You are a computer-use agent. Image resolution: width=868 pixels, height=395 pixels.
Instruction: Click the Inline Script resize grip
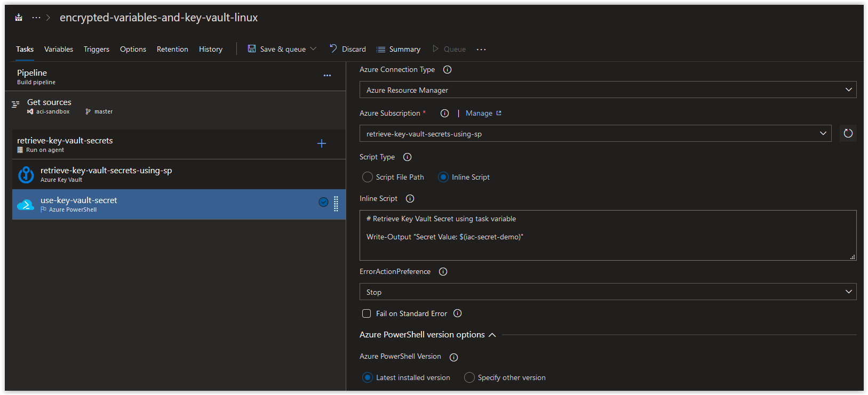853,257
